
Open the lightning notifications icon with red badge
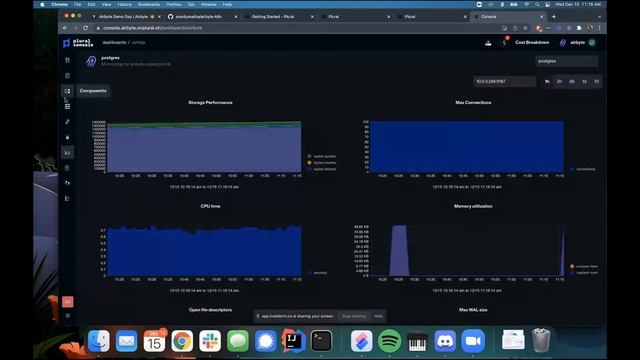point(504,42)
